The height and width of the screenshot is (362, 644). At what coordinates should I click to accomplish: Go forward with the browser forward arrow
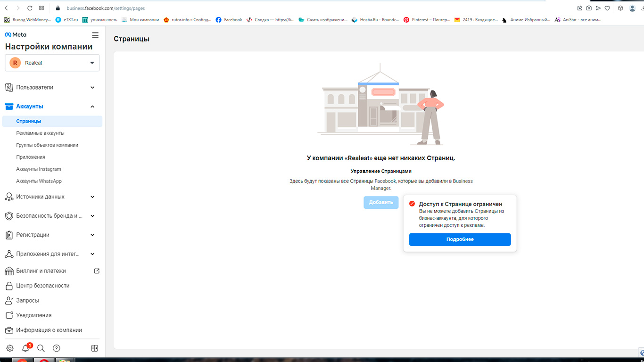18,8
